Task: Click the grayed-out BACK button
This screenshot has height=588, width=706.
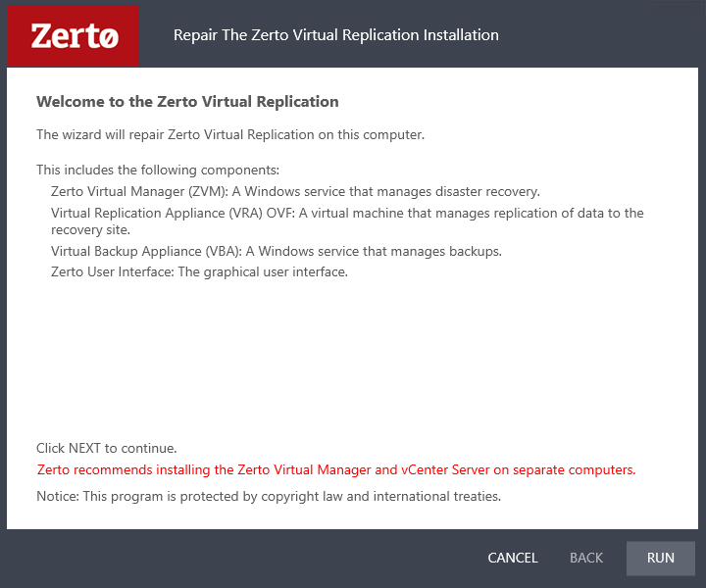Action: click(x=585, y=558)
